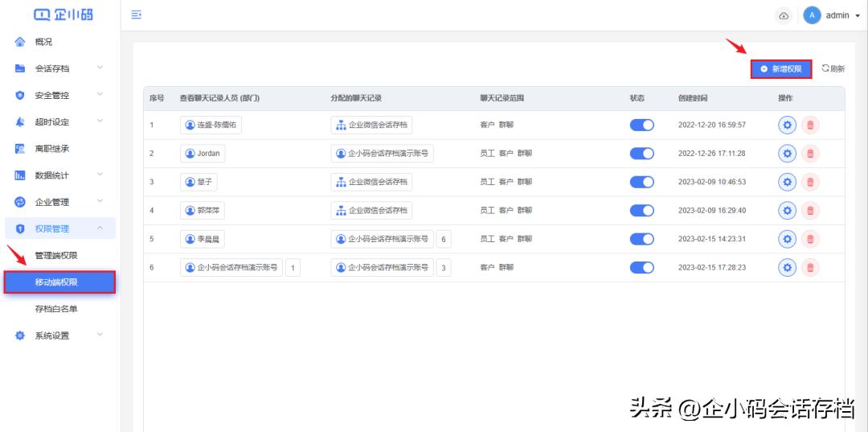Select 管理端权限 in the sidebar
Viewport: 868px width, 432px height.
[56, 256]
